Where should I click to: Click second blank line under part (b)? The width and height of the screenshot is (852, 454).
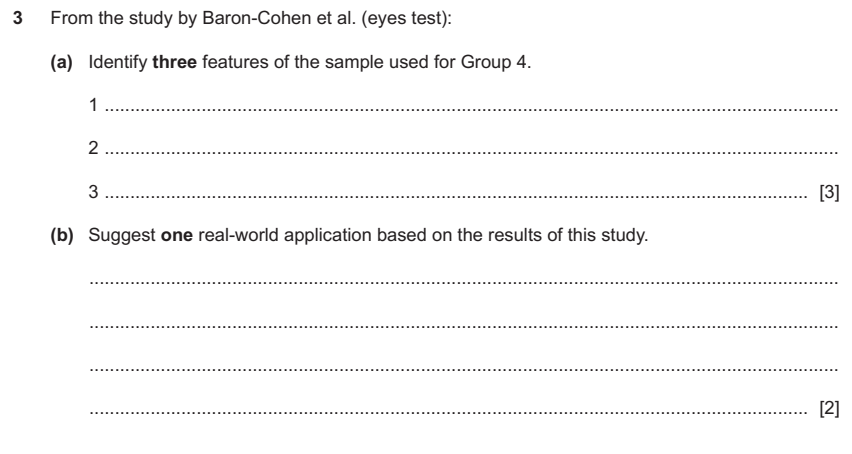click(463, 326)
